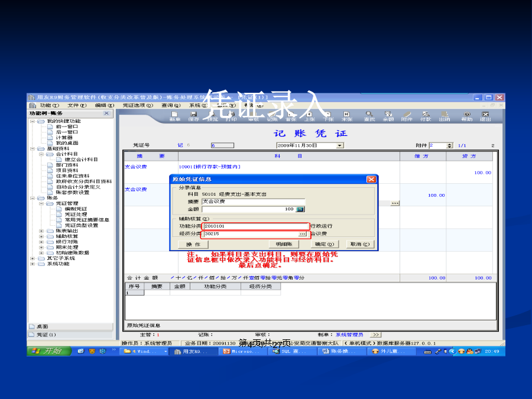This screenshot has height=399, width=532.
Task: Open the 功能 (T) menu
Action: point(50,106)
